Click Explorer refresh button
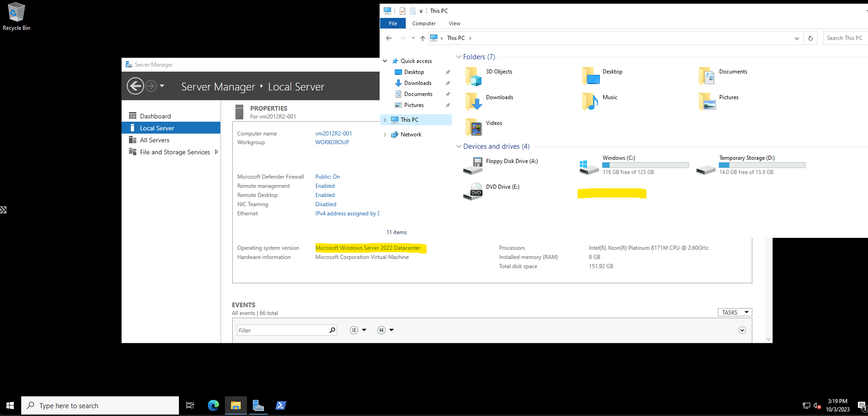Screen dimensions: 868x416 [811, 38]
